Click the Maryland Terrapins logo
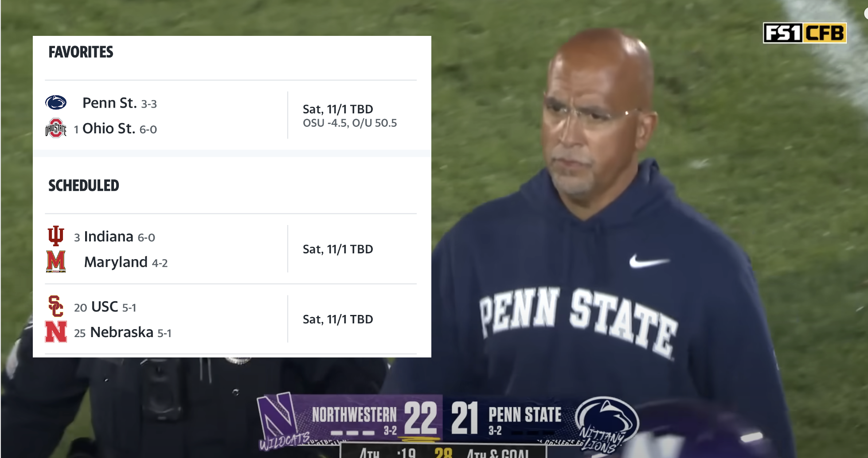The height and width of the screenshot is (458, 868). pyautogui.click(x=56, y=261)
